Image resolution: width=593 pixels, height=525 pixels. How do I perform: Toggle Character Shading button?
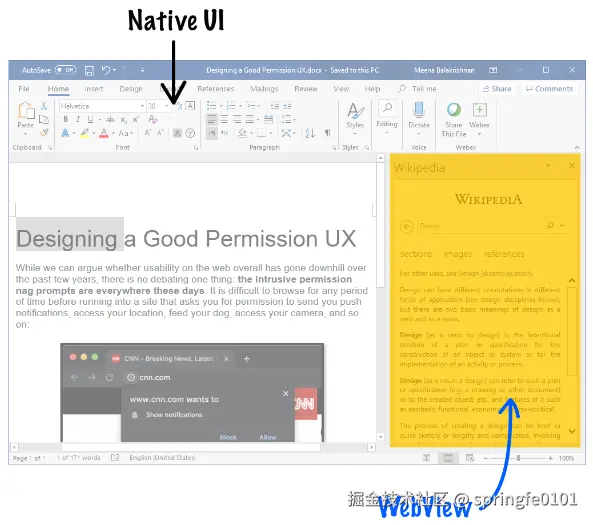point(177,133)
